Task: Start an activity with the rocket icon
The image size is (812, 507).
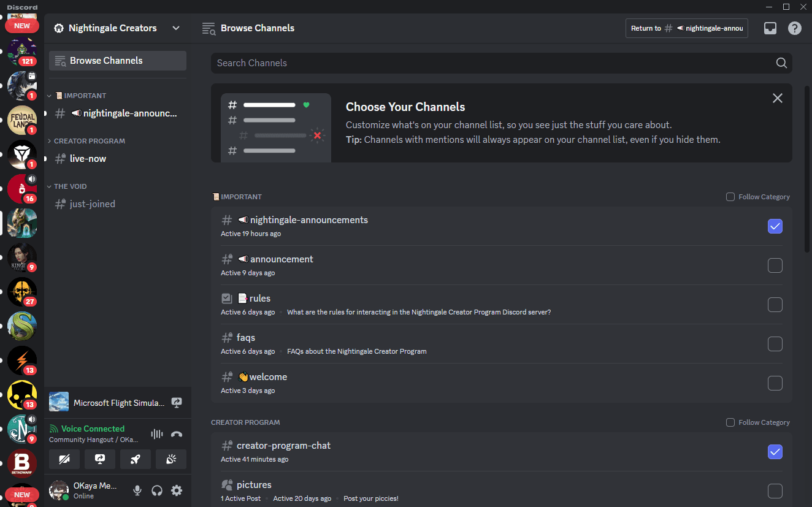Action: [x=136, y=459]
